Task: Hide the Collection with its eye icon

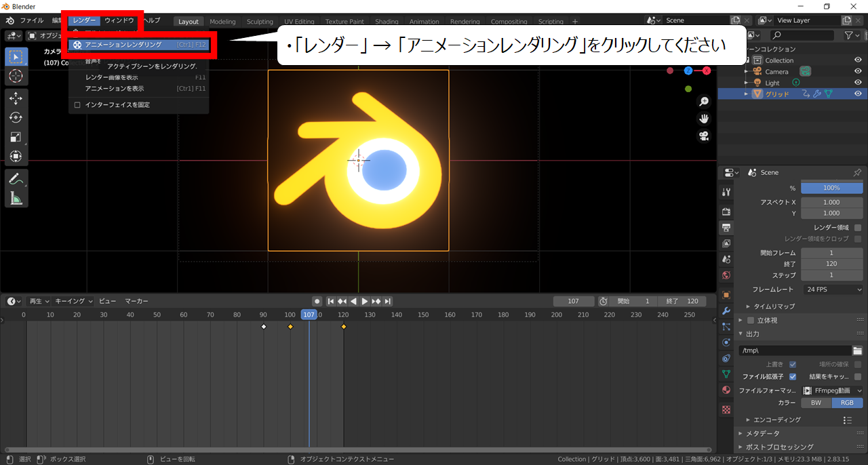Action: tap(858, 60)
